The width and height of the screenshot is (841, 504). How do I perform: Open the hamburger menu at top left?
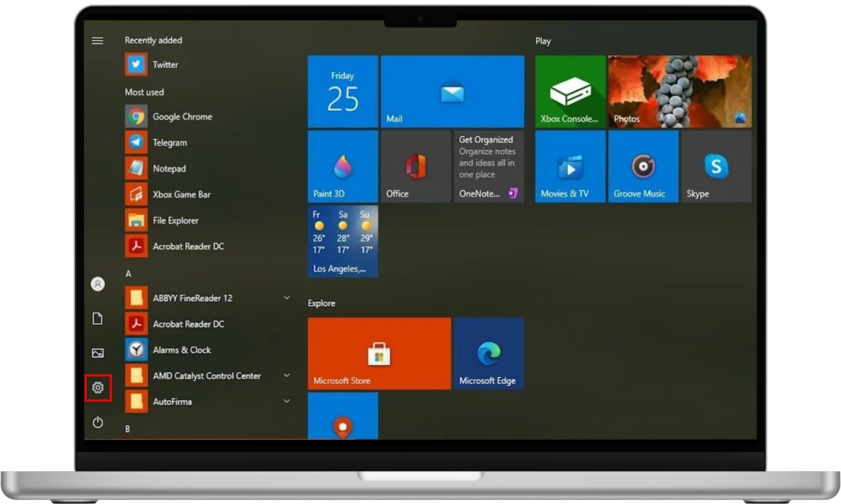point(97,40)
